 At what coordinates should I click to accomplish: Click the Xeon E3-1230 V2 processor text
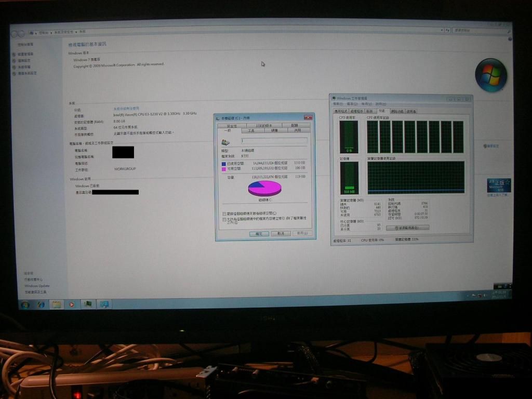tap(155, 114)
